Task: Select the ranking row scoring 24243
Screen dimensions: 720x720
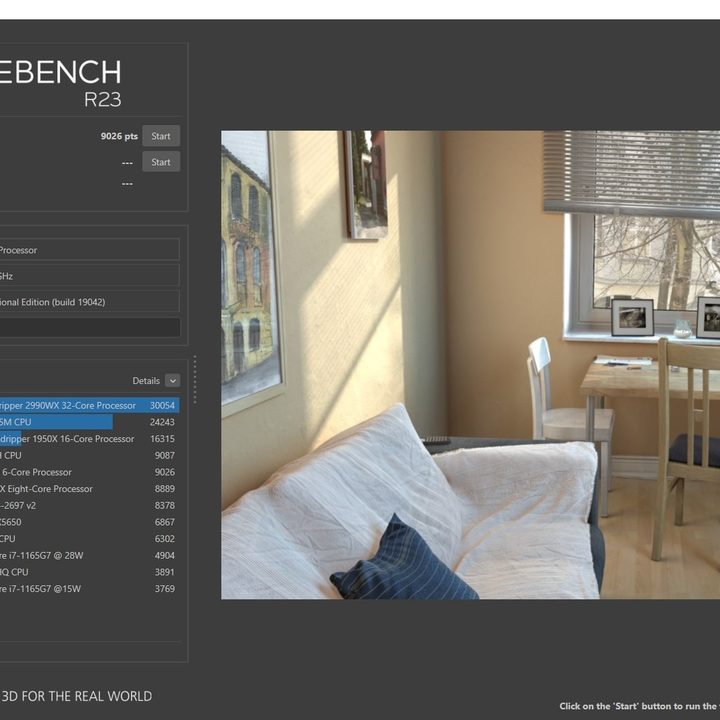Action: (90, 422)
